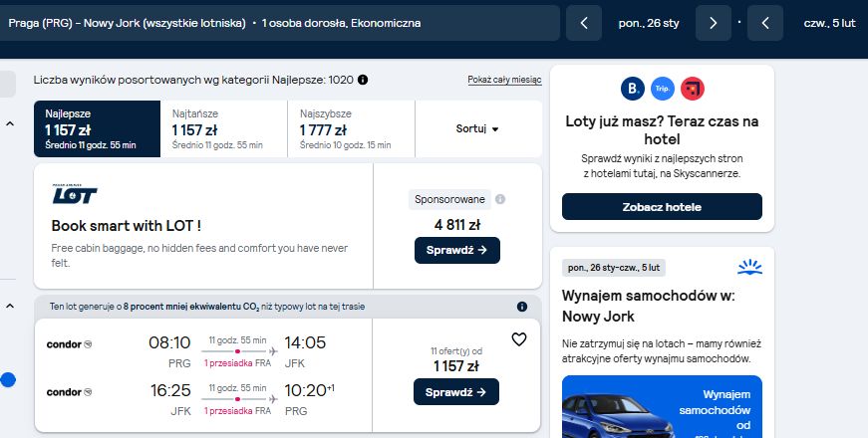Go to previous departure date arrow
Viewport: 868px width, 438px height.
click(583, 23)
